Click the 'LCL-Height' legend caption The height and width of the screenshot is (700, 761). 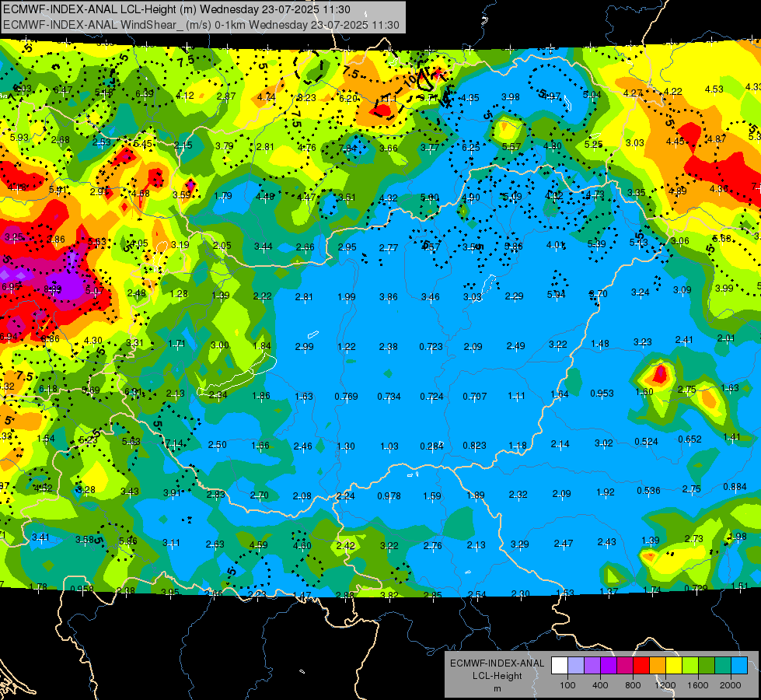(x=497, y=676)
